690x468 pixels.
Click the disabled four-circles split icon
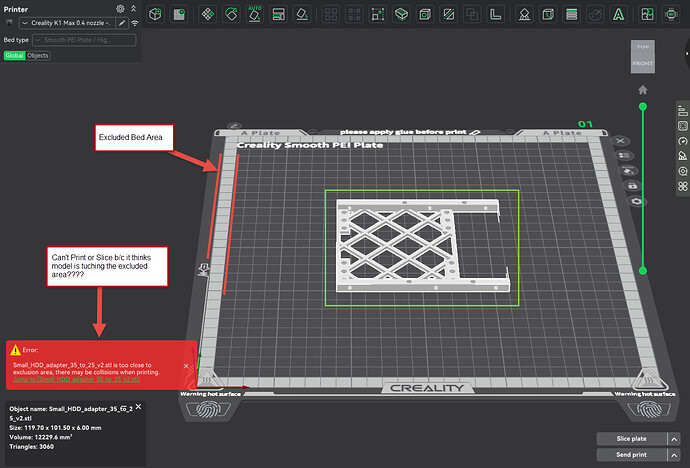[354, 14]
